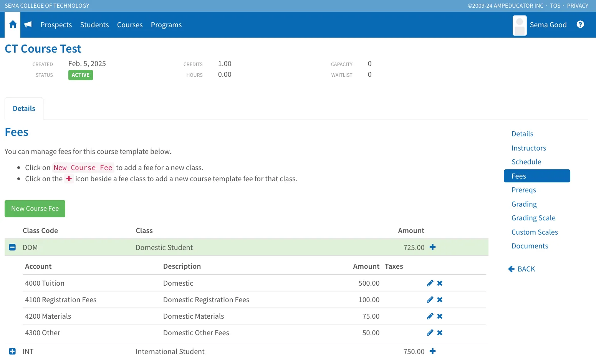Edit the 4000 Tuition fee with pencil icon
This screenshot has height=364, width=596.
click(430, 283)
